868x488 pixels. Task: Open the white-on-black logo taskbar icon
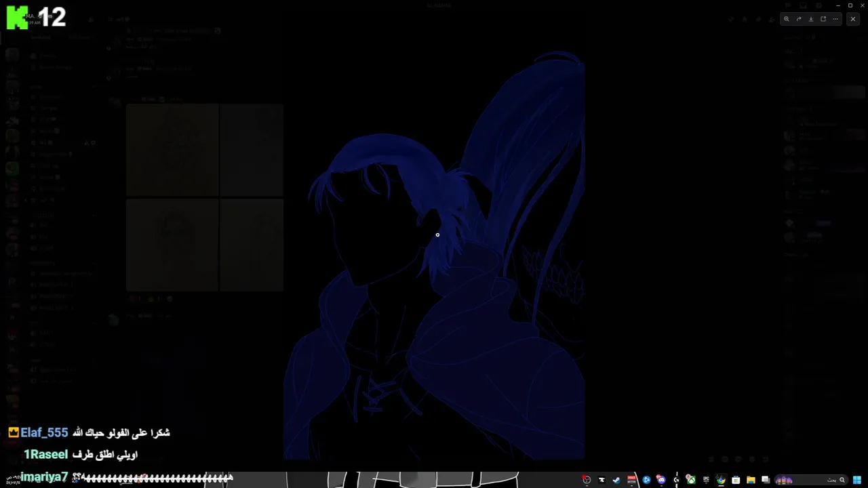tap(601, 480)
